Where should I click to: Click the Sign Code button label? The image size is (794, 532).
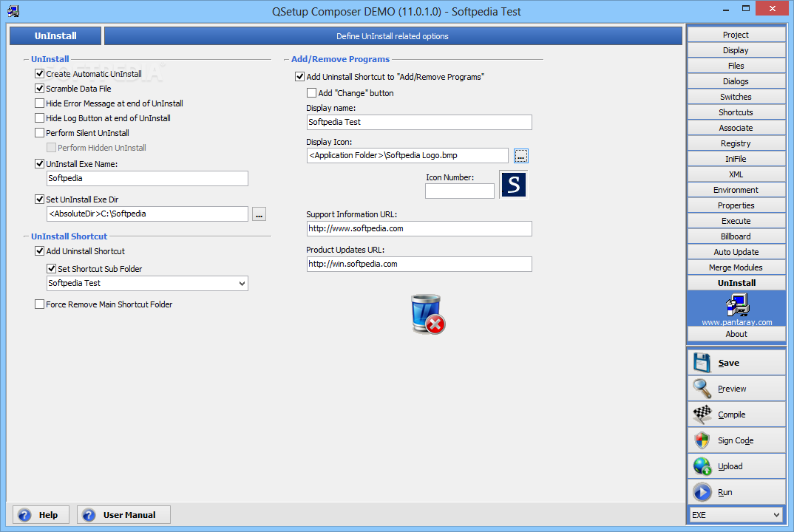(736, 440)
